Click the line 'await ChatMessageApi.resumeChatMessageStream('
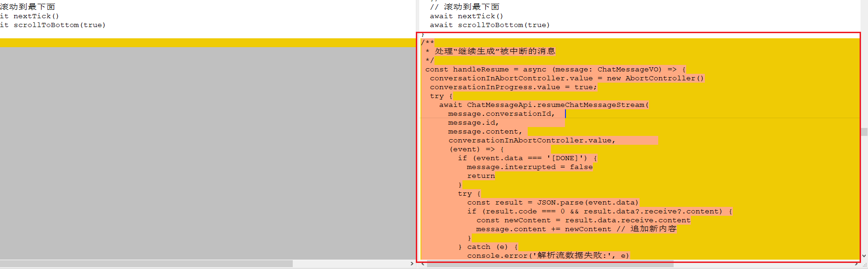Screen dimensions: 868x269 coord(544,105)
